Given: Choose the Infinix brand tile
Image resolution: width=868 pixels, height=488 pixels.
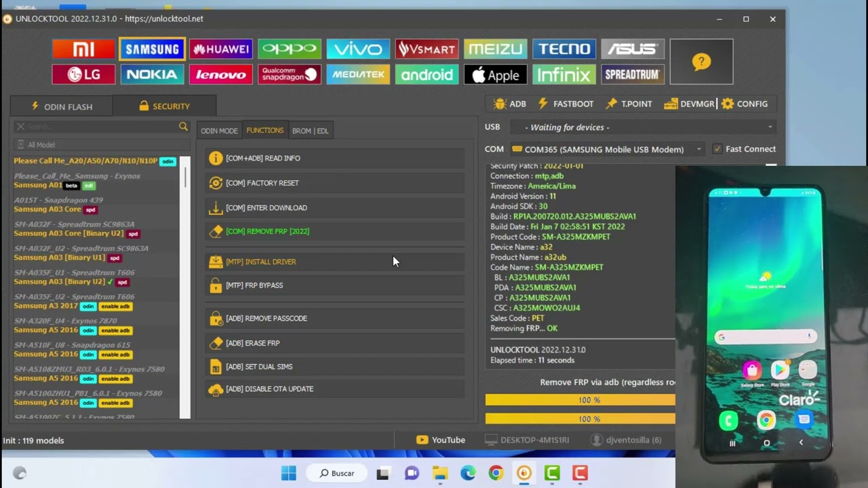Looking at the screenshot, I should pyautogui.click(x=564, y=75).
